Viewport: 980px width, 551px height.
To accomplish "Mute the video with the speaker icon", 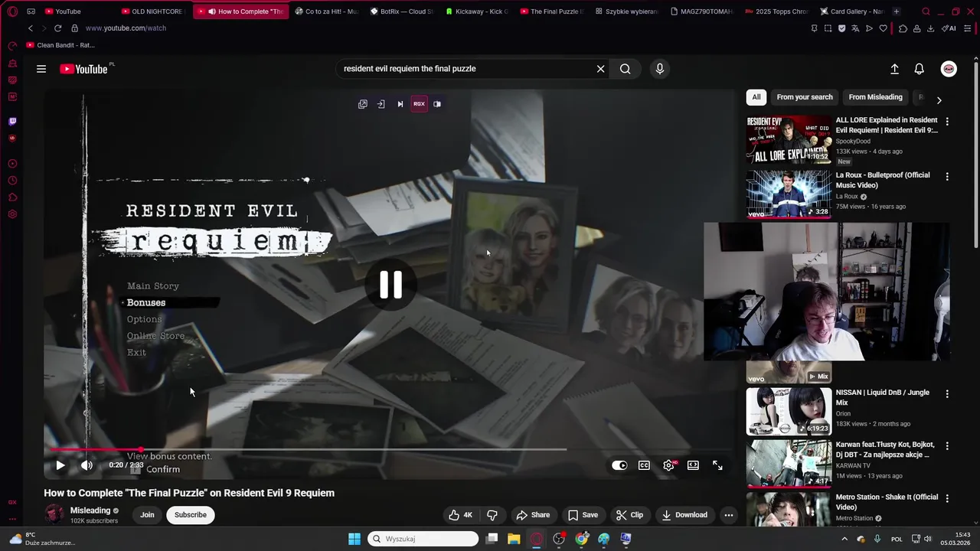I will [87, 465].
